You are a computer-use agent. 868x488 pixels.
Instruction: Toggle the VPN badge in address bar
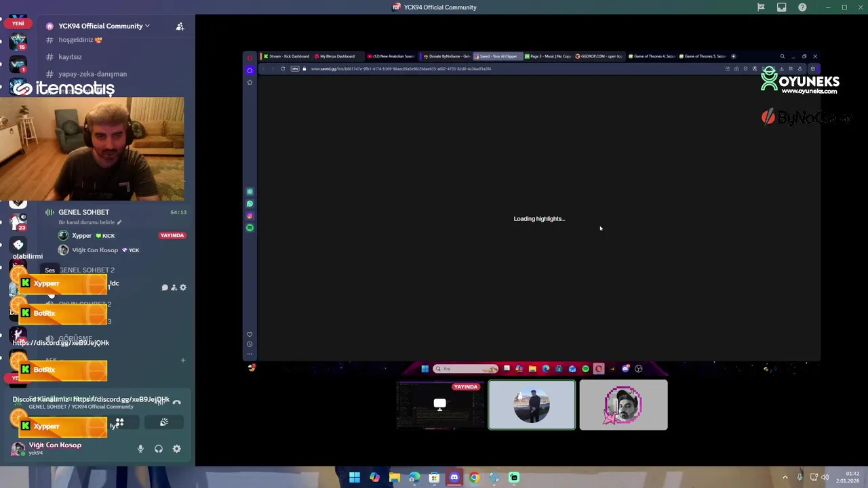point(295,68)
